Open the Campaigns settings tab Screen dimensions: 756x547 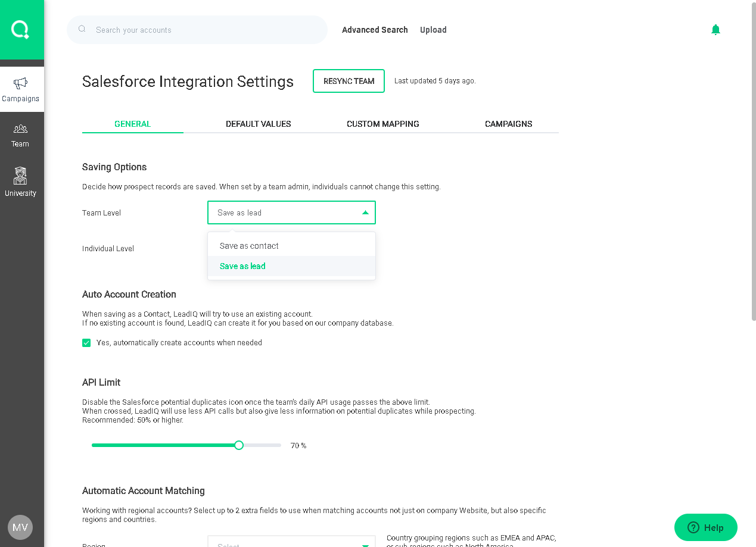pyautogui.click(x=508, y=124)
